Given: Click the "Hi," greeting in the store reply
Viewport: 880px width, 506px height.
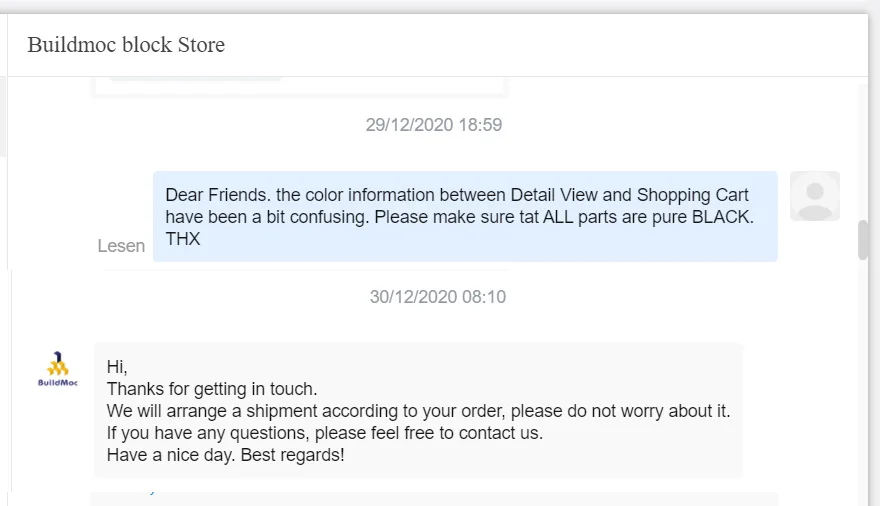Looking at the screenshot, I should (x=117, y=367).
